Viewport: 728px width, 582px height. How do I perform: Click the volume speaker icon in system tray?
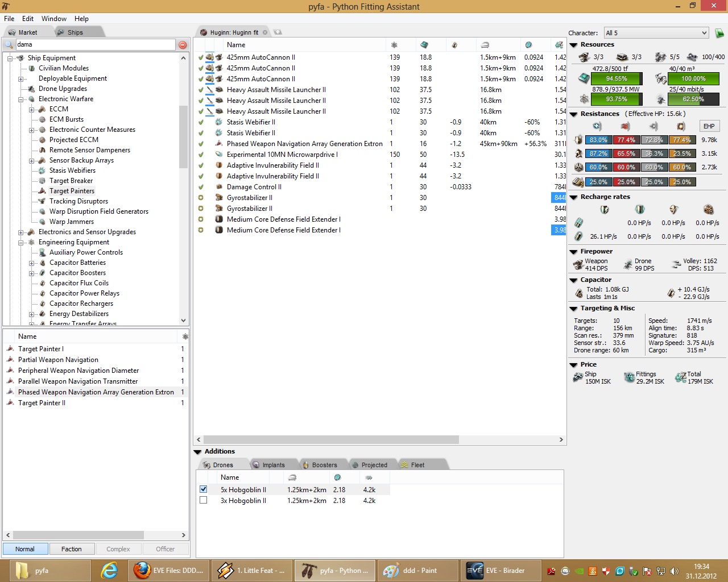tap(675, 571)
